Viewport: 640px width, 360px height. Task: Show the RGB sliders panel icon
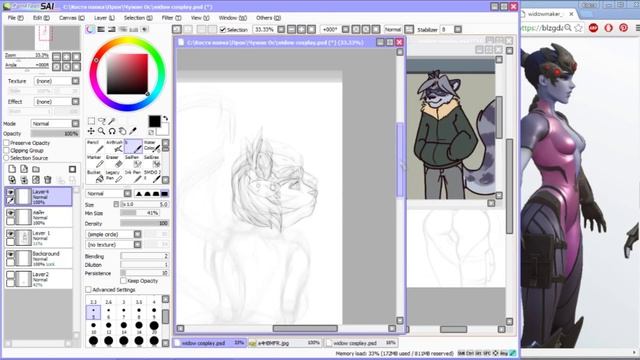pyautogui.click(x=101, y=29)
